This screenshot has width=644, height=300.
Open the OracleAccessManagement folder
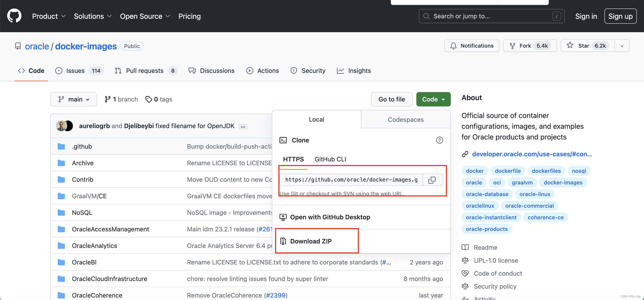[x=110, y=229]
